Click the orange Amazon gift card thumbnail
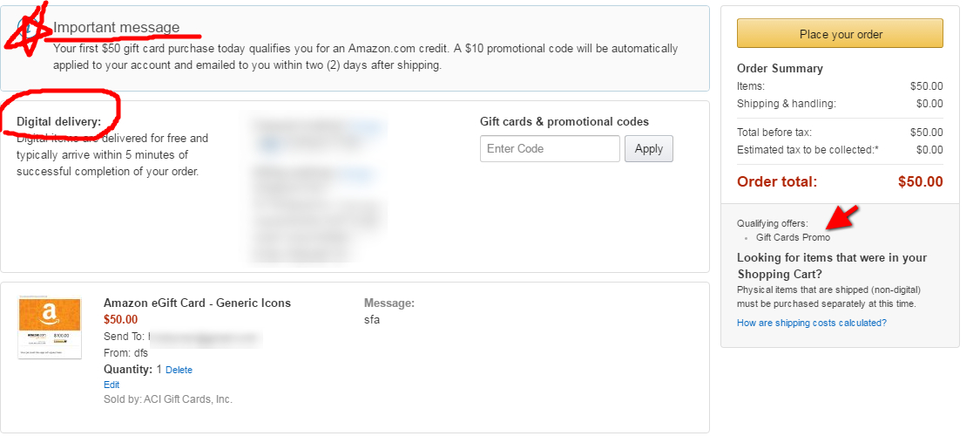Image resolution: width=980 pixels, height=436 pixels. (50, 327)
